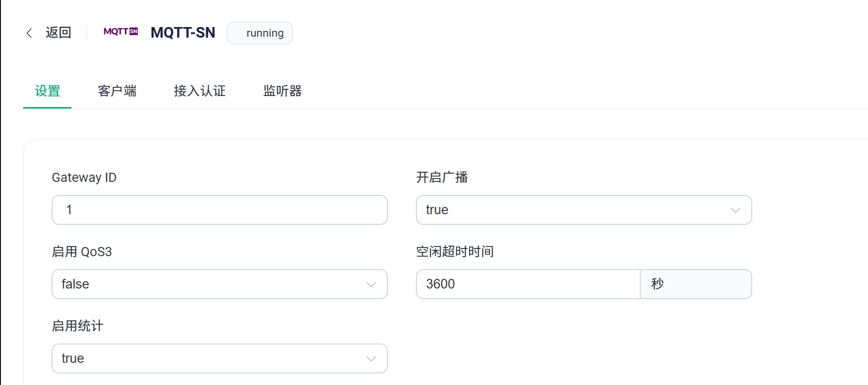
Task: Click the 秒 unit selector
Action: pos(696,284)
